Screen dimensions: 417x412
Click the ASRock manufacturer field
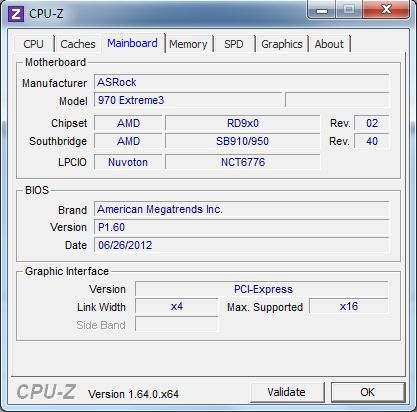tap(241, 82)
